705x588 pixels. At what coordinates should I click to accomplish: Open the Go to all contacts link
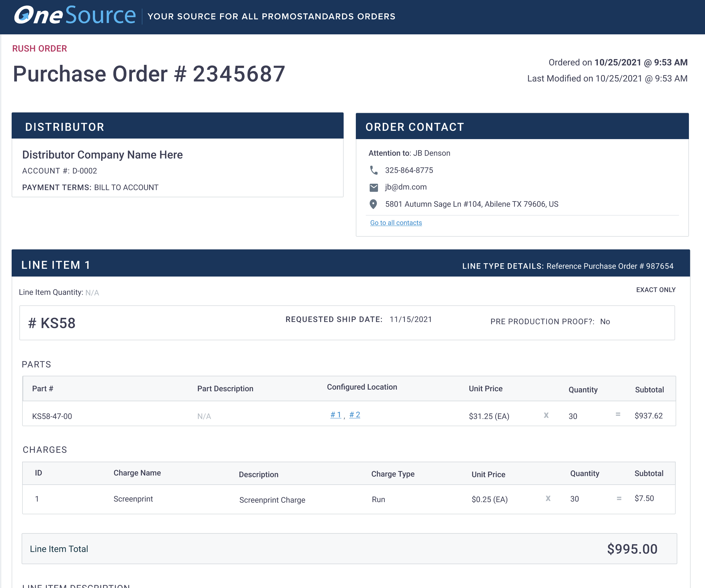395,223
